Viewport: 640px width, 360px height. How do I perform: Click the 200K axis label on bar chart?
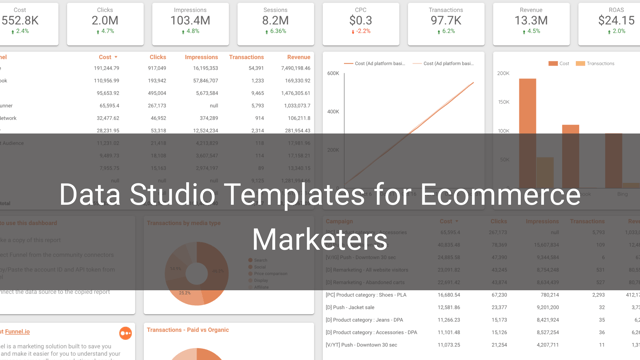(x=503, y=73)
